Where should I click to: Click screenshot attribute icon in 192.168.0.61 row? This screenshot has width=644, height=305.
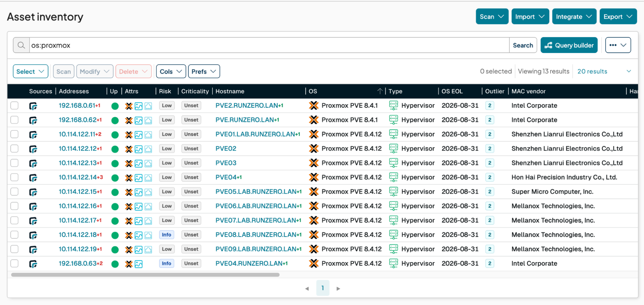[139, 106]
